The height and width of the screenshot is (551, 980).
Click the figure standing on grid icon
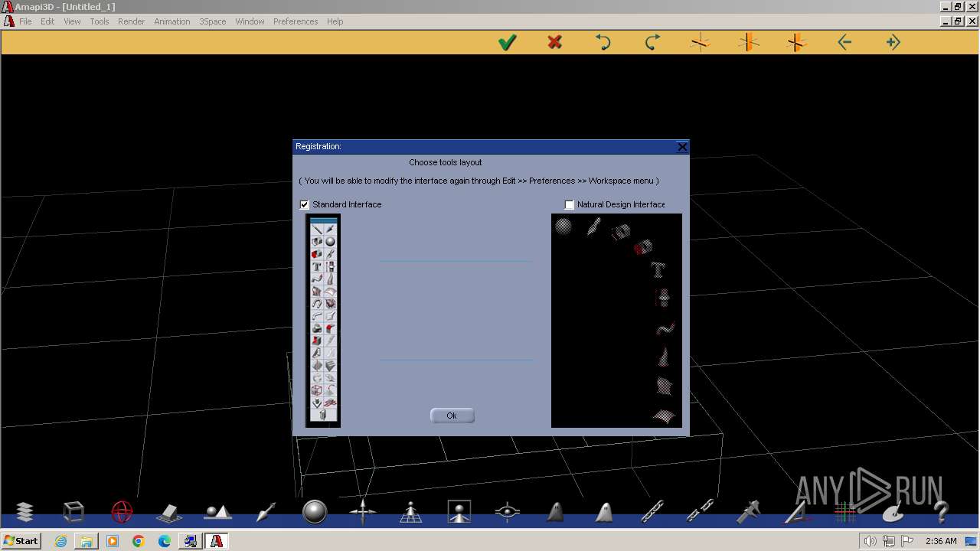pos(411,511)
